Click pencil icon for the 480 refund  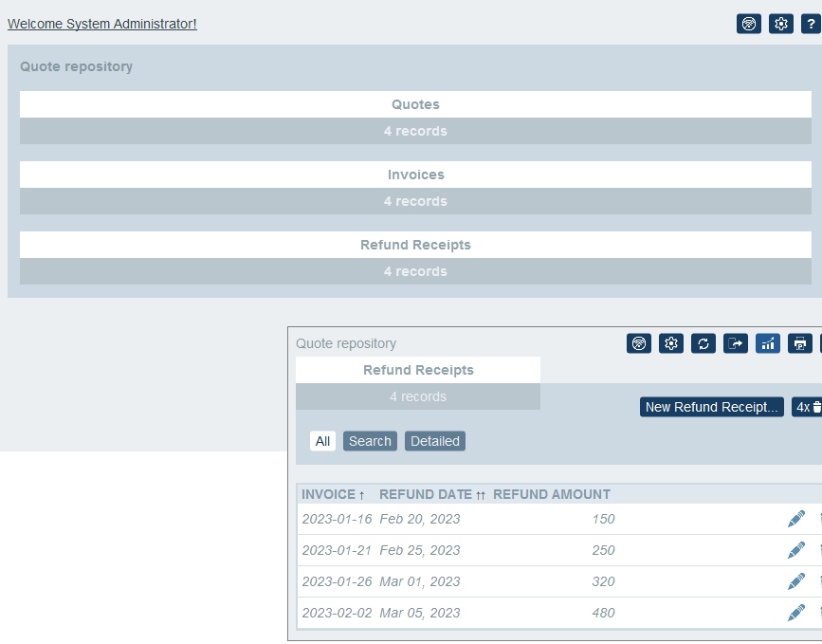pyautogui.click(x=795, y=613)
